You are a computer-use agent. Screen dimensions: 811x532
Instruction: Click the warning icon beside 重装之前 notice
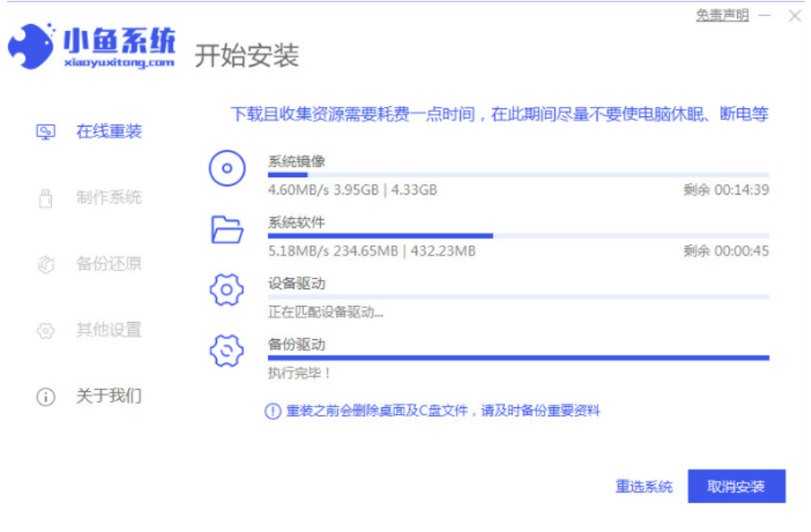pyautogui.click(x=272, y=411)
